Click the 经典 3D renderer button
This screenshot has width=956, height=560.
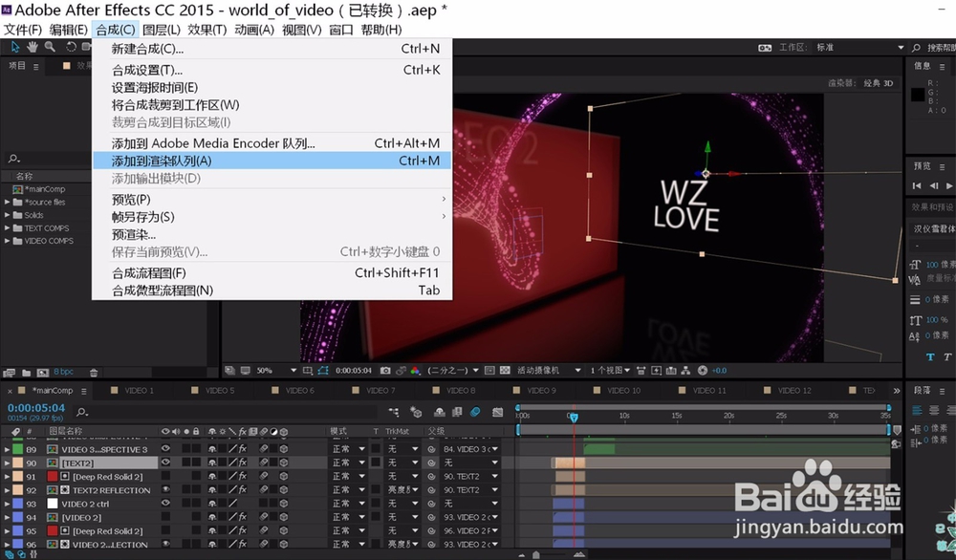point(878,83)
